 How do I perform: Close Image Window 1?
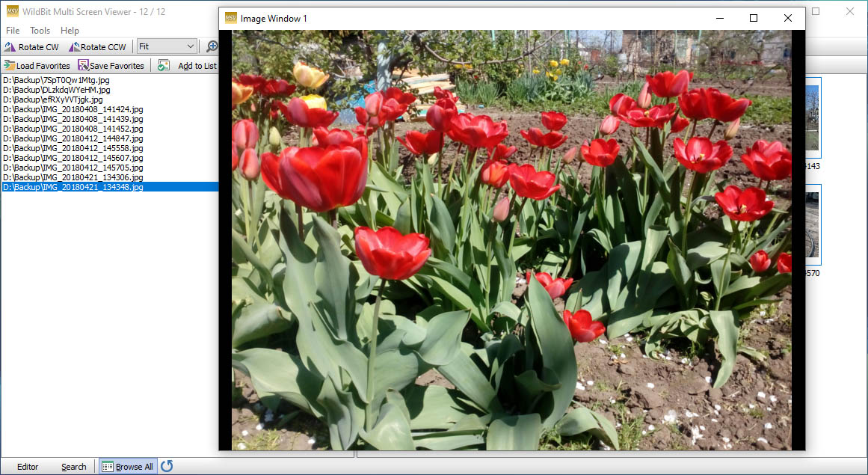(x=788, y=18)
